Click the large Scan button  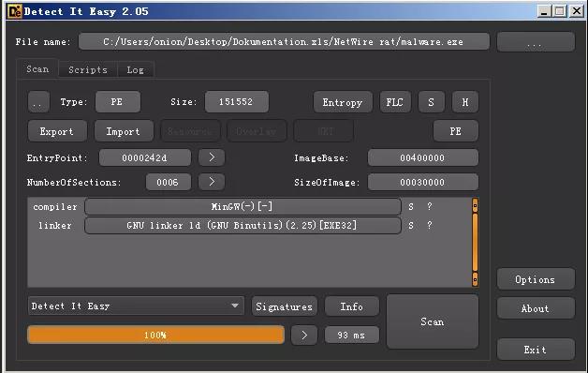432,321
